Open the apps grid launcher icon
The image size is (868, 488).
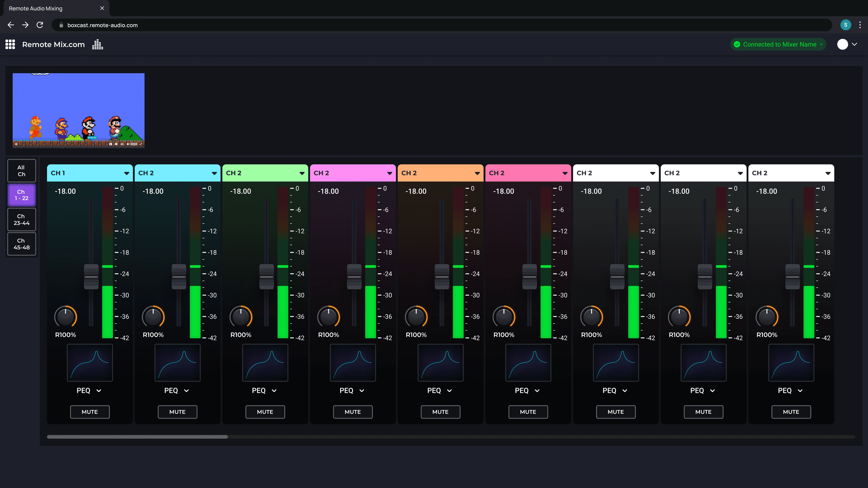[x=10, y=44]
